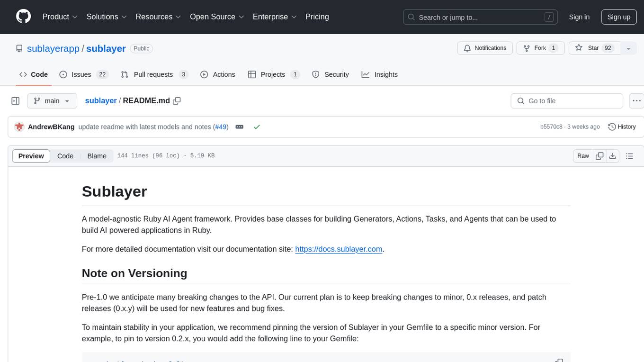Screen dimensions: 644x362
Task: Select the Code view
Action: (65, 156)
